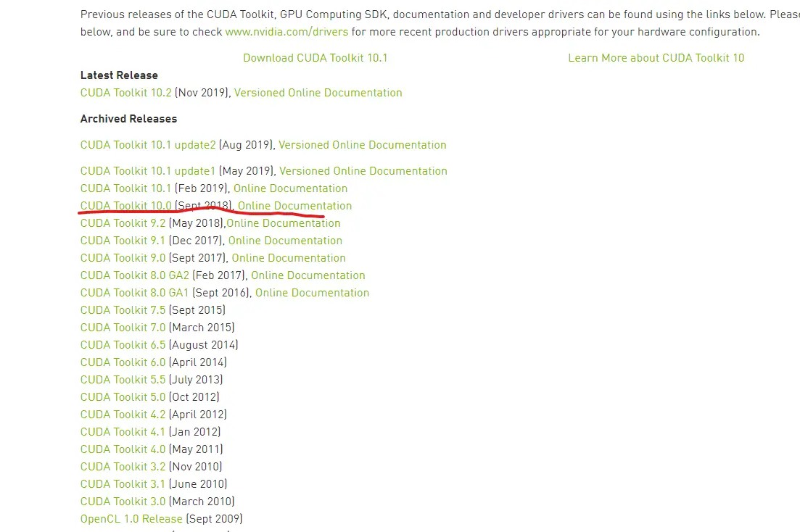This screenshot has width=800, height=532.
Task: Open CUDA Toolkit 6.5 link
Action: 123,344
